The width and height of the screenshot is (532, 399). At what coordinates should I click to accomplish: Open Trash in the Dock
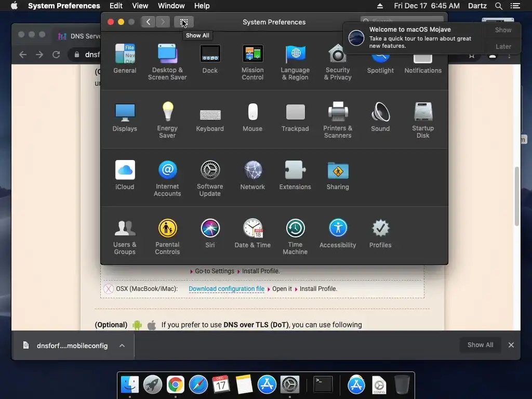coord(402,384)
